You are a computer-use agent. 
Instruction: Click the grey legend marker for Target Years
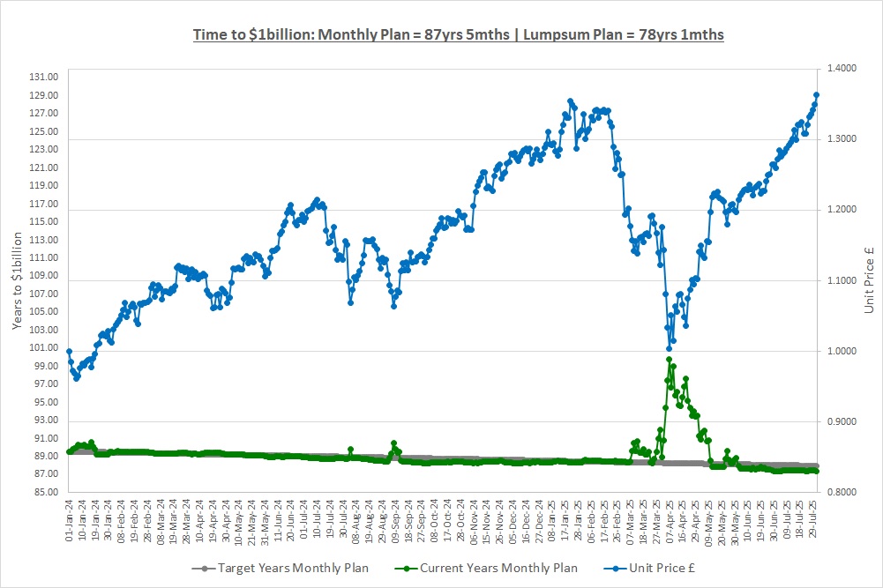click(x=204, y=568)
